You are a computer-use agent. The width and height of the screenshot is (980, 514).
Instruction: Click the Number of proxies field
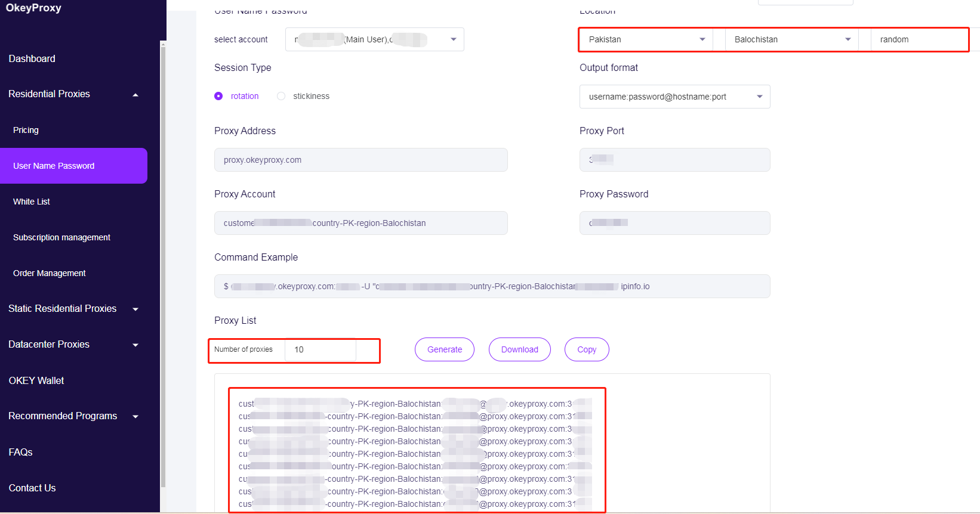click(x=320, y=349)
